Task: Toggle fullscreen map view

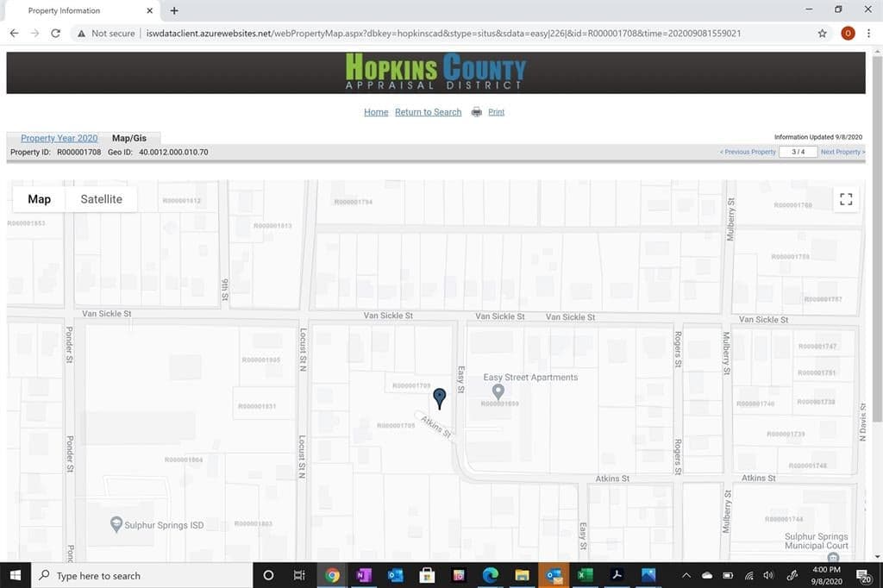Action: pos(846,199)
